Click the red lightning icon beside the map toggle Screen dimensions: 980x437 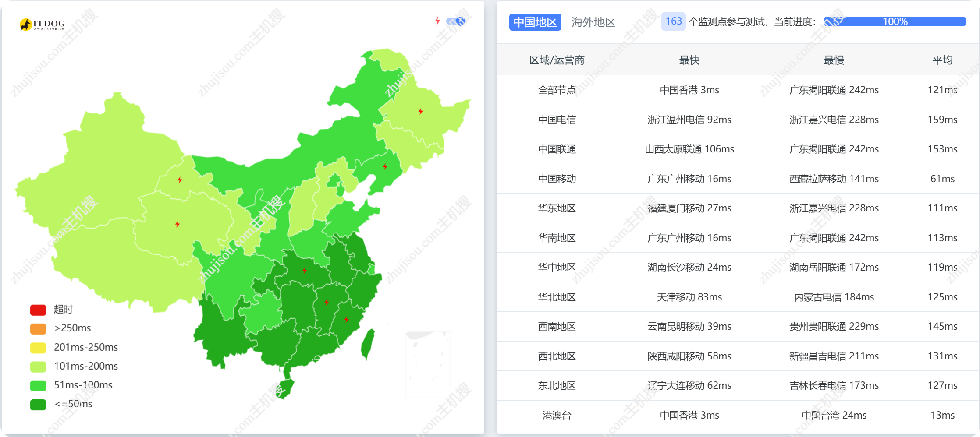pyautogui.click(x=437, y=21)
